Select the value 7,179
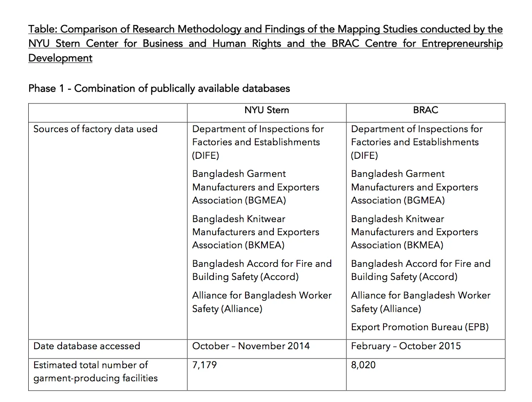This screenshot has height=402, width=532. (204, 365)
